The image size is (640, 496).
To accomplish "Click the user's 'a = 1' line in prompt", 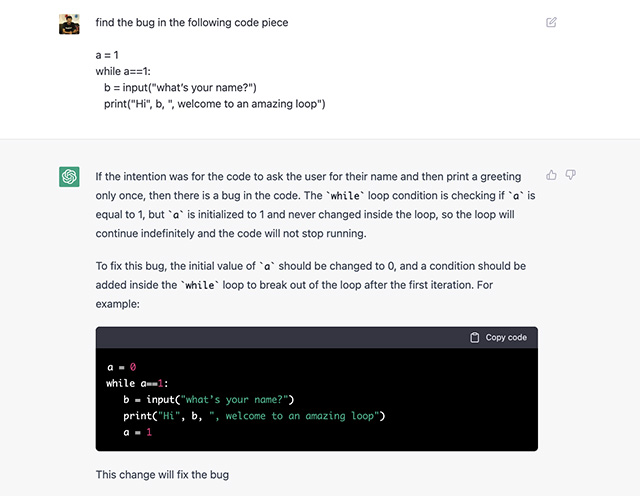I will pos(107,55).
